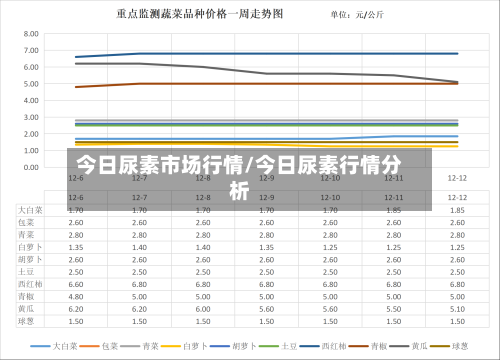Select the dark blue 西红柿 line in chart

tap(267, 53)
